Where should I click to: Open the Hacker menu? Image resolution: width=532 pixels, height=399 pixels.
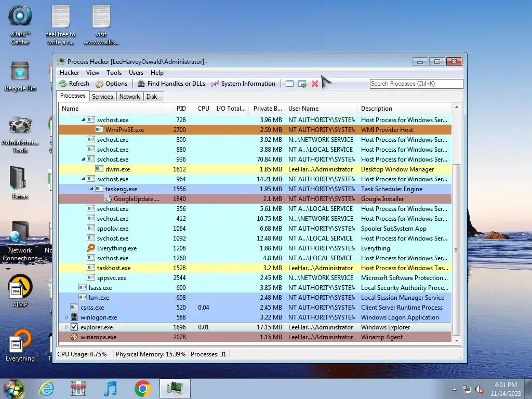(69, 73)
